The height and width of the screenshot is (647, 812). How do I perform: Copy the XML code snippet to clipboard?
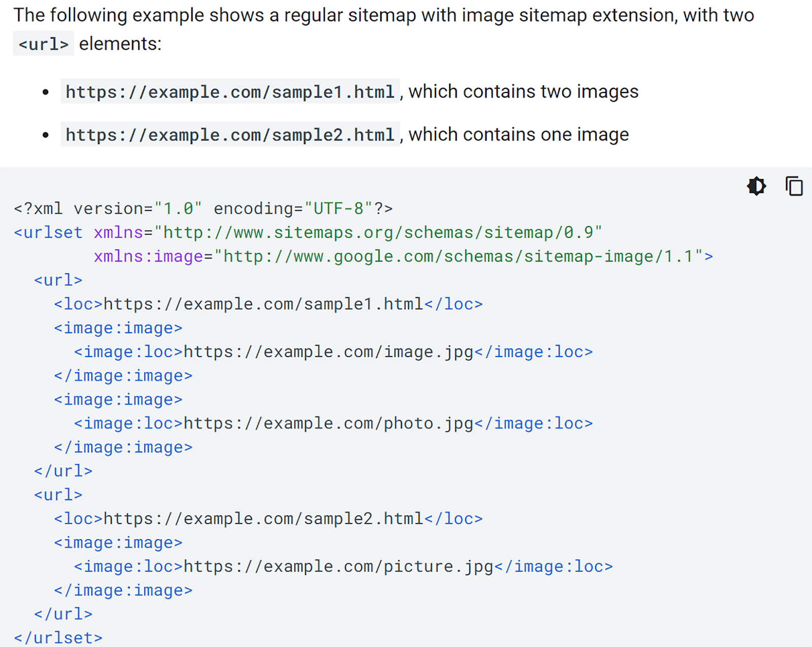click(793, 186)
